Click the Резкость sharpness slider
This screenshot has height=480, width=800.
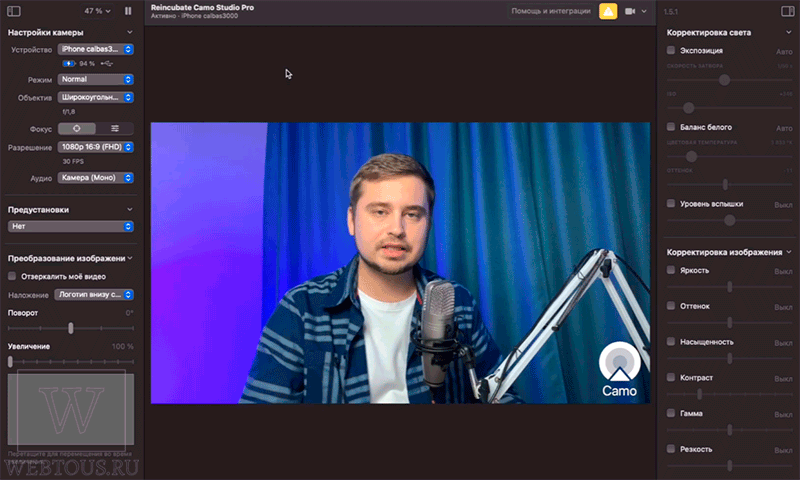click(x=729, y=465)
